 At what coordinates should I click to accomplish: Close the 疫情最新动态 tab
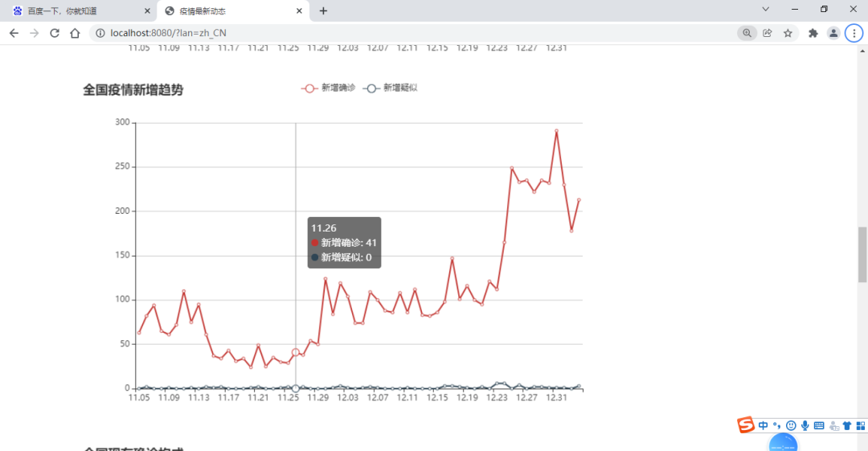299,11
